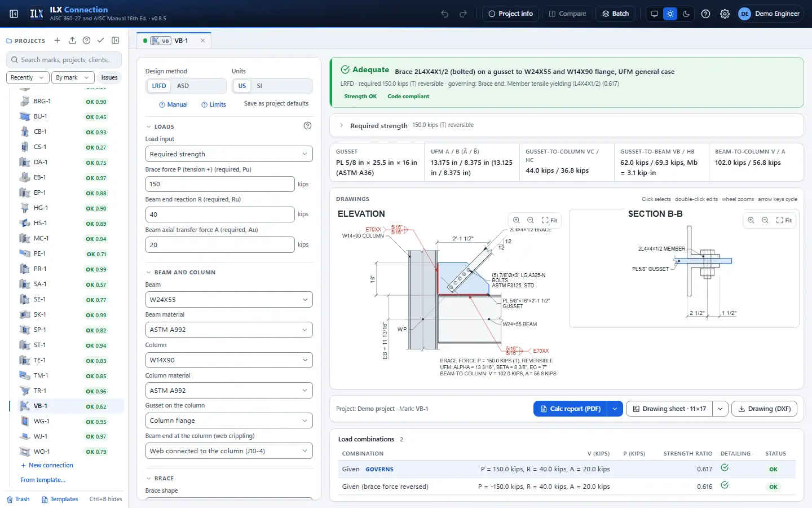Click the Brace force P input field
The width and height of the screenshot is (812, 508).
(220, 184)
